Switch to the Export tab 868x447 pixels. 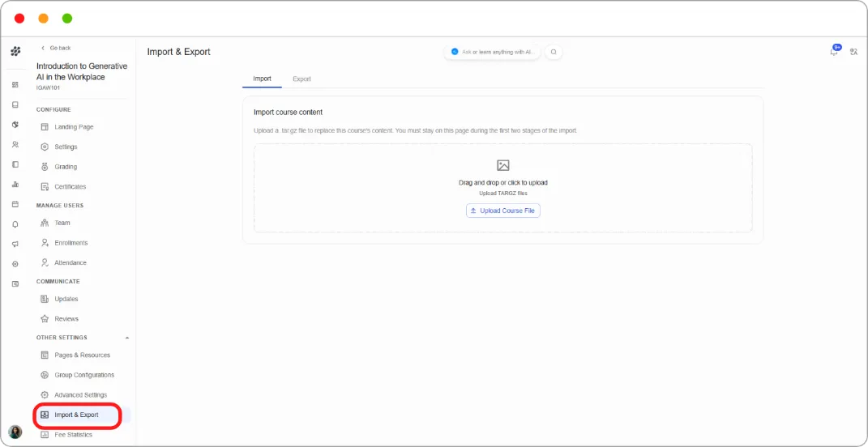point(301,79)
